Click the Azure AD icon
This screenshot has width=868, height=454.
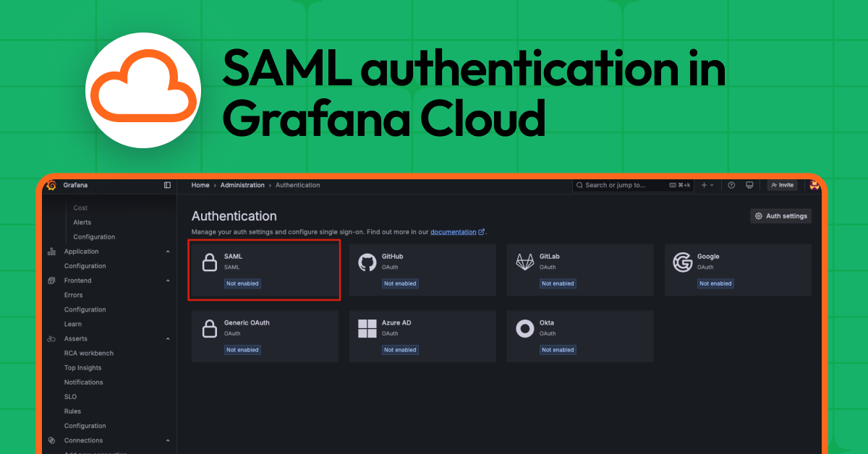[x=367, y=328]
